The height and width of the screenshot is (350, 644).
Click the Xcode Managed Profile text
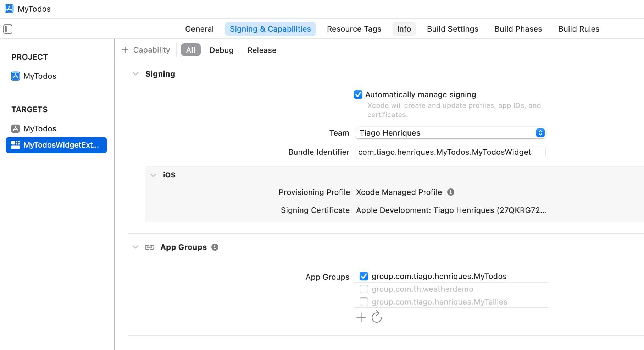pos(399,192)
